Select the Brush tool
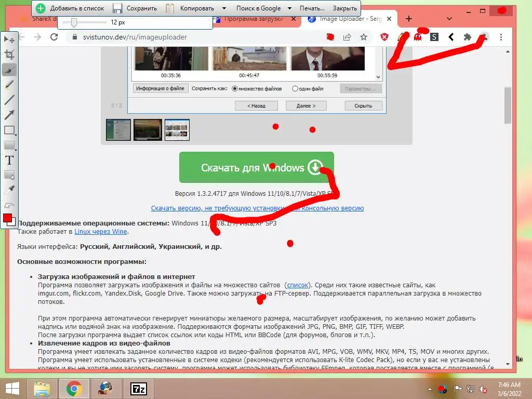Viewport: 532px width, 399px height. (9, 70)
